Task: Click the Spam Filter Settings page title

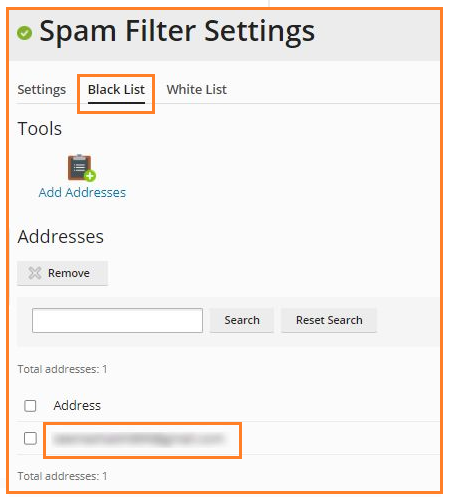Action: pos(177,32)
